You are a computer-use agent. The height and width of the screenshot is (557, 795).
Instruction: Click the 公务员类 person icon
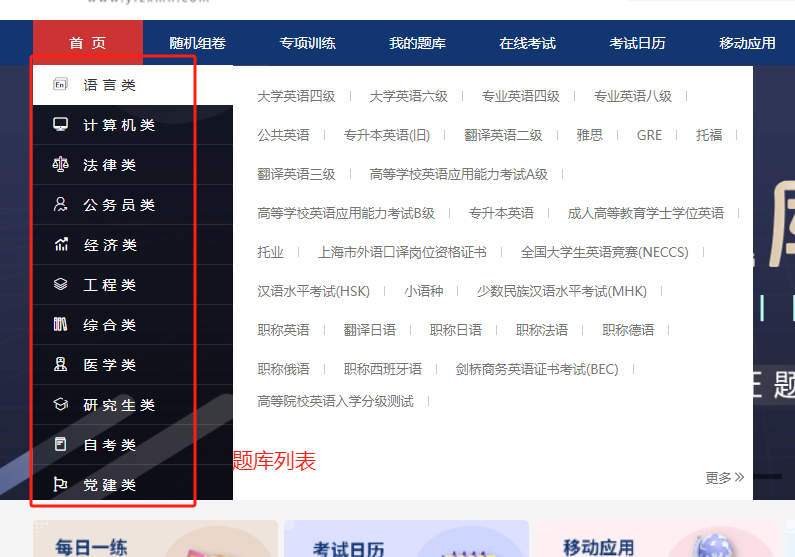tap(60, 204)
